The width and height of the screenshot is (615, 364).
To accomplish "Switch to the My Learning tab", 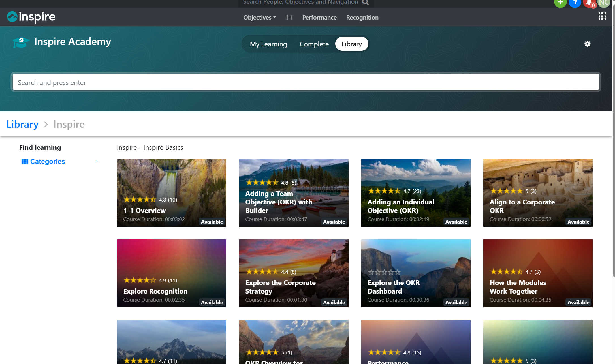I will [x=268, y=44].
